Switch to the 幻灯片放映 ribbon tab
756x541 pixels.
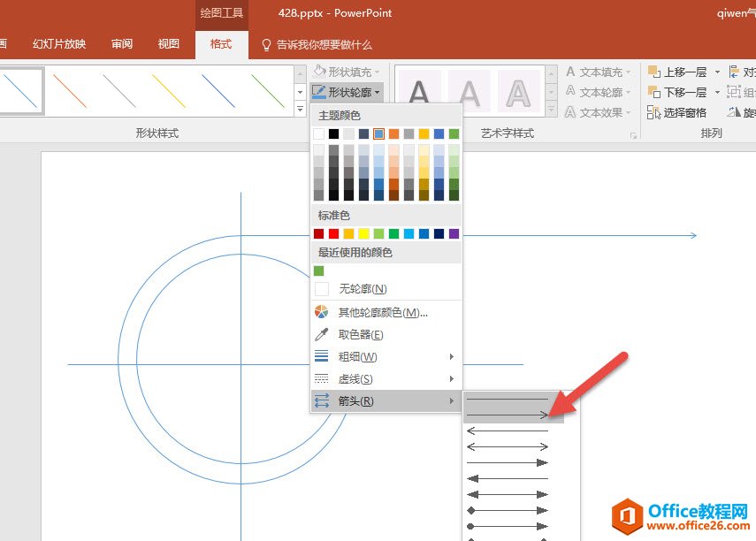click(x=59, y=44)
